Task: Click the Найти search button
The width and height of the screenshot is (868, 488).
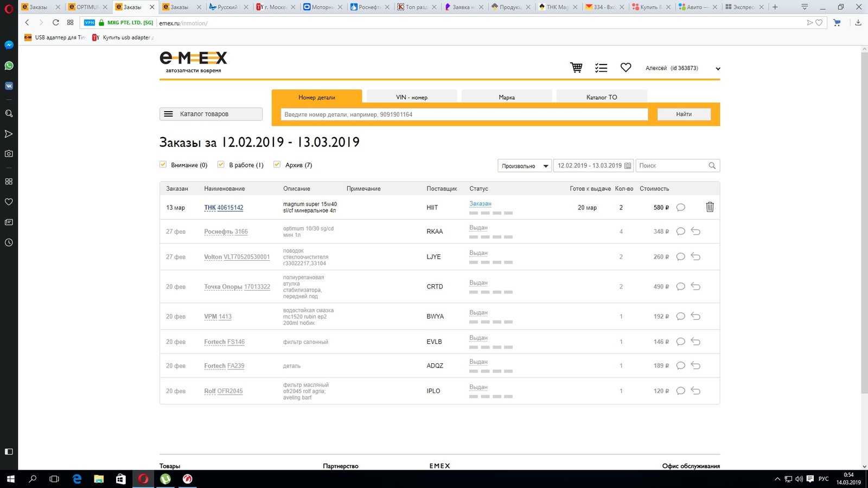Action: tap(684, 114)
